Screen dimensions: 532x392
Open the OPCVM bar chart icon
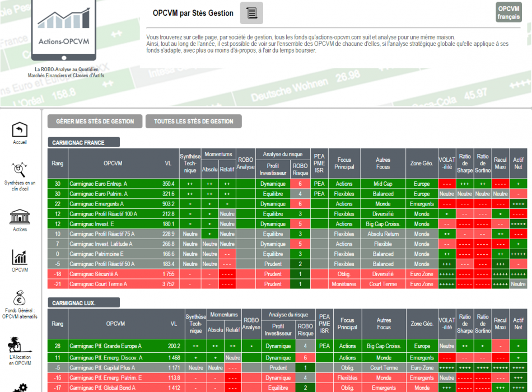tap(20, 257)
